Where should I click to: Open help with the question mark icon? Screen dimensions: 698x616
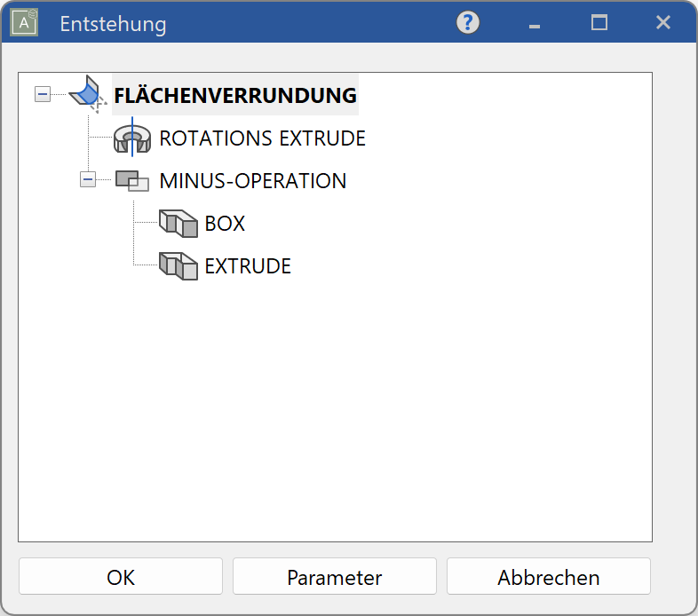click(x=468, y=24)
